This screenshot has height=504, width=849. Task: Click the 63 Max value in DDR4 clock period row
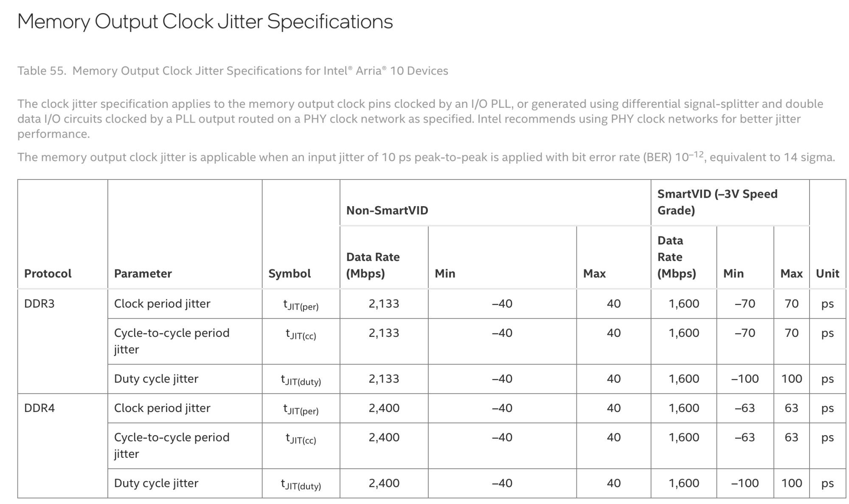click(791, 408)
